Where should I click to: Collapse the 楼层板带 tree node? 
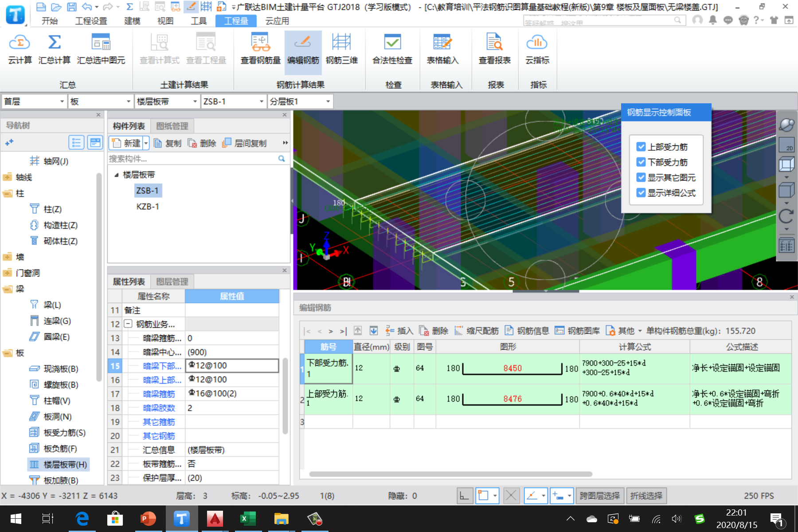(x=117, y=175)
